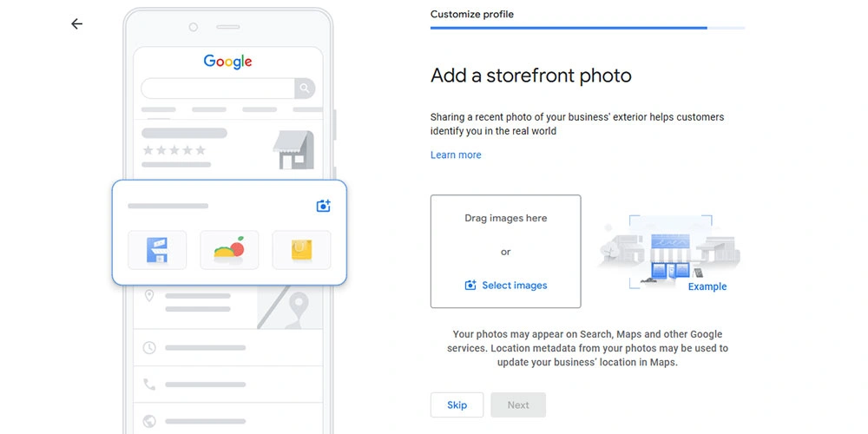Click the Customize profile tab label
This screenshot has width=868, height=434.
click(x=472, y=15)
